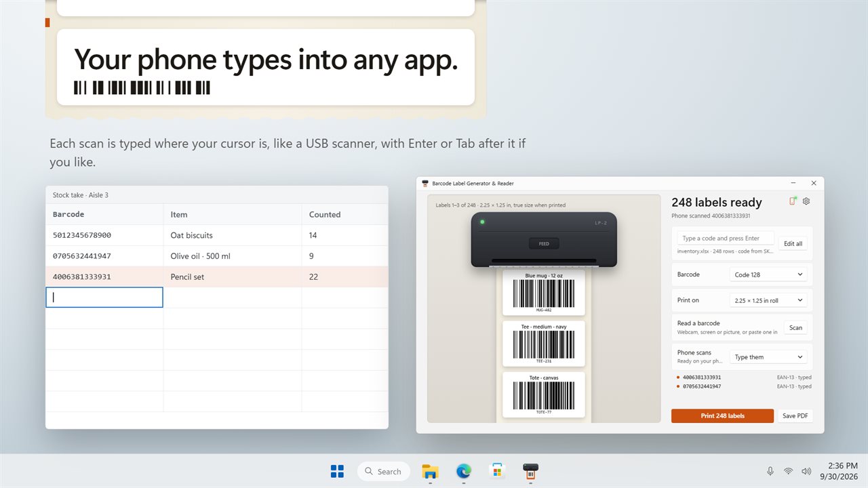Launch File Explorer from the taskbar
868x488 pixels.
[x=430, y=471]
